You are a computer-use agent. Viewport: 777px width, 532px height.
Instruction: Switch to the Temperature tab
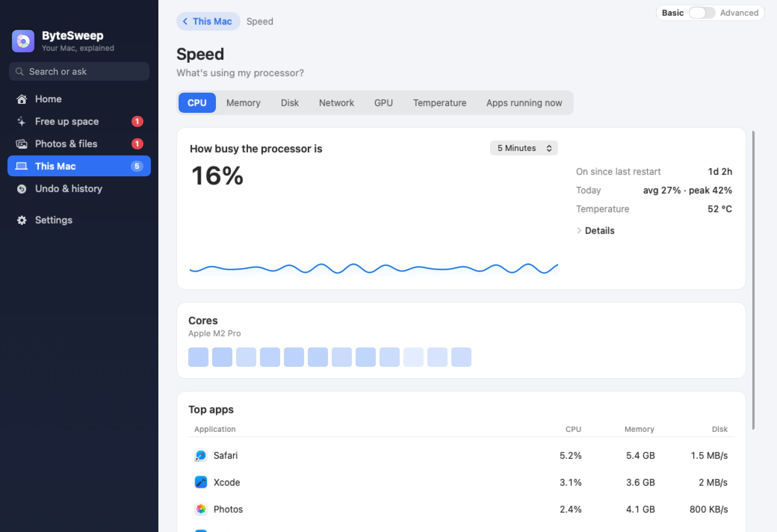pos(440,103)
